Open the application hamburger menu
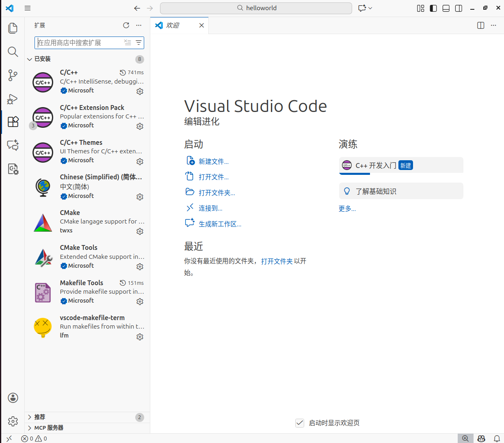The image size is (504, 443). [28, 8]
